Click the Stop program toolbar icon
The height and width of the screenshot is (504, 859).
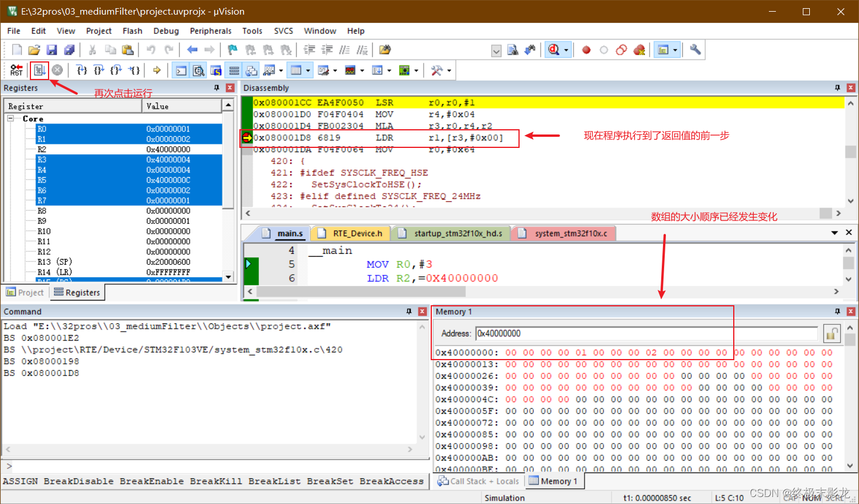click(x=57, y=71)
